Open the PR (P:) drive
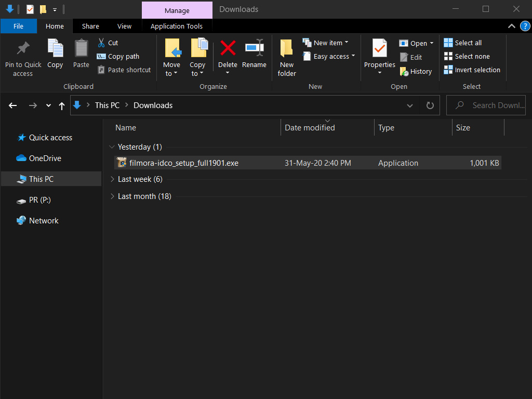 tap(39, 200)
